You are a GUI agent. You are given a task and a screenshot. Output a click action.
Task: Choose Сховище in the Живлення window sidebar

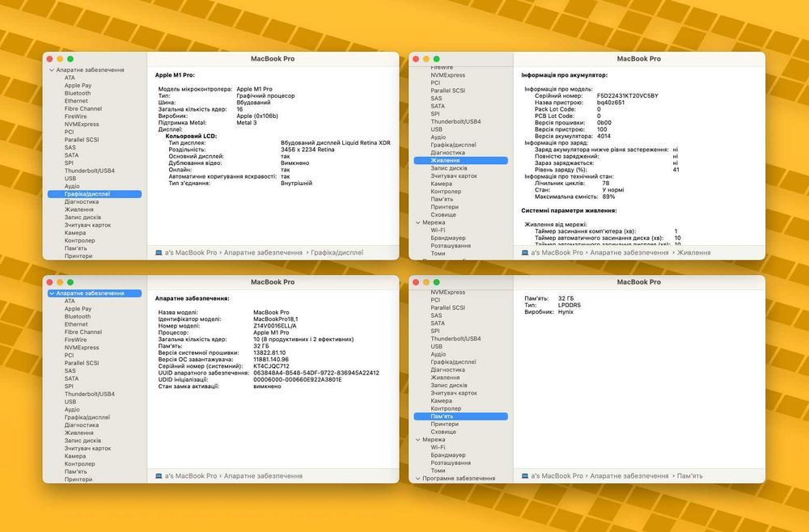(443, 215)
